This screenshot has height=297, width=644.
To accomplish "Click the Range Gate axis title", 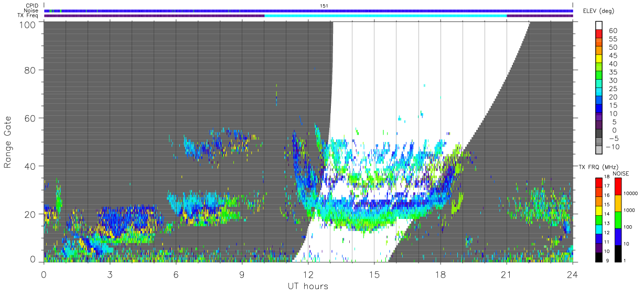I will pos(8,141).
